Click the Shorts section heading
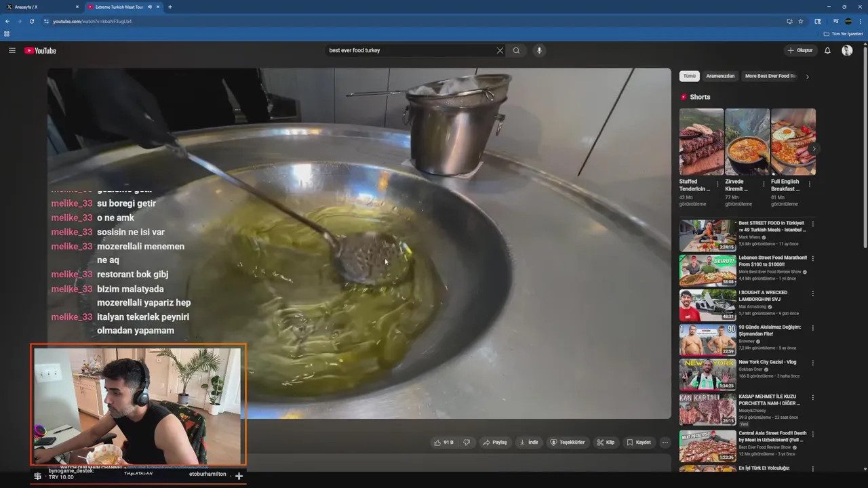Viewport: 868px width, 488px height. point(700,97)
